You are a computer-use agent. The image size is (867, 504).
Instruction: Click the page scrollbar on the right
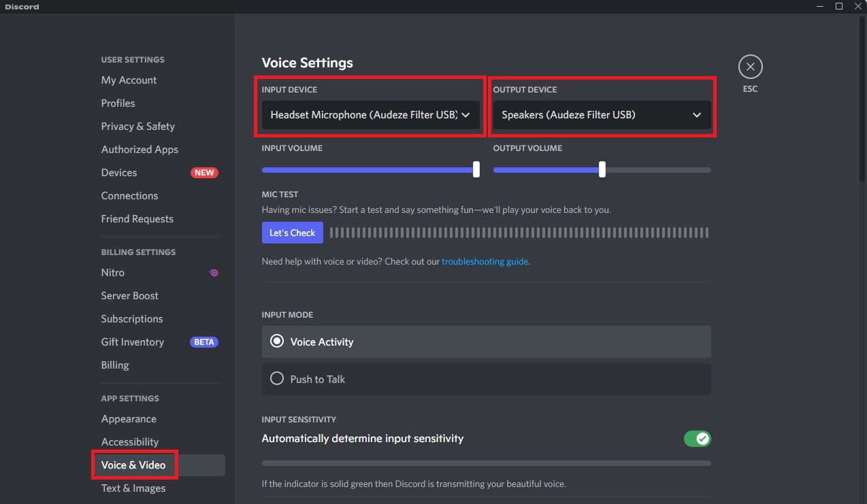pos(862,99)
